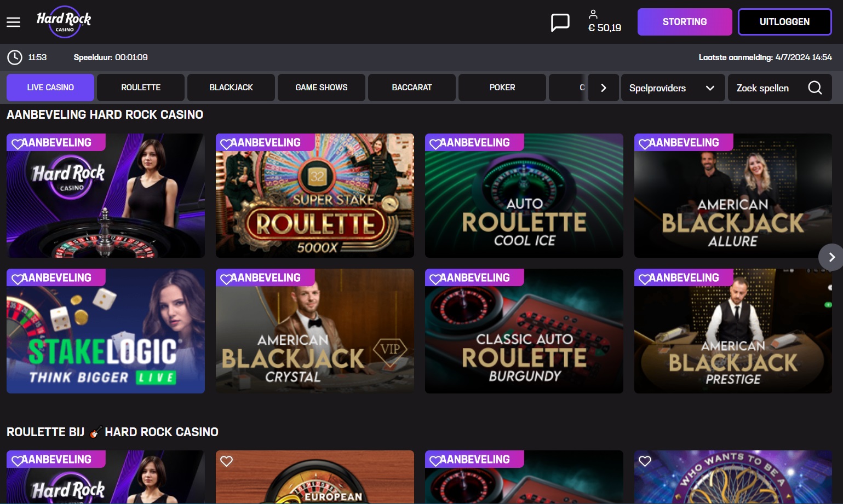Switch to the Blackjack tab
Screen dimensions: 843x504
(231, 88)
